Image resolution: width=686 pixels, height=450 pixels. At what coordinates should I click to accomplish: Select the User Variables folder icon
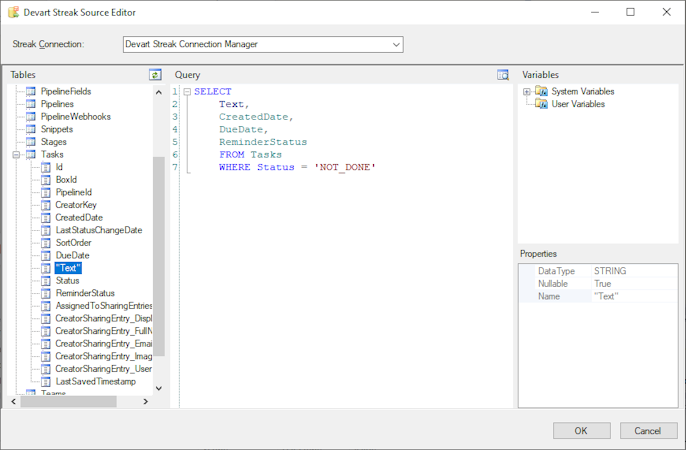click(x=541, y=104)
